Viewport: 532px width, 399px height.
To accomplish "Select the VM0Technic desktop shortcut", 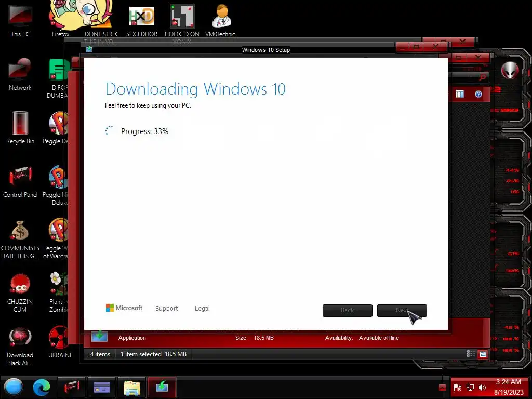I will [x=222, y=20].
